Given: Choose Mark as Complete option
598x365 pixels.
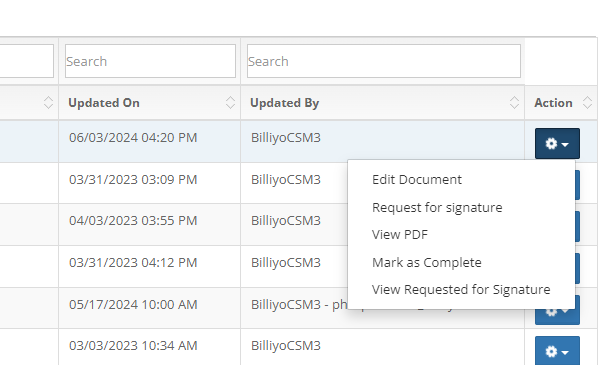Looking at the screenshot, I should click(x=426, y=262).
